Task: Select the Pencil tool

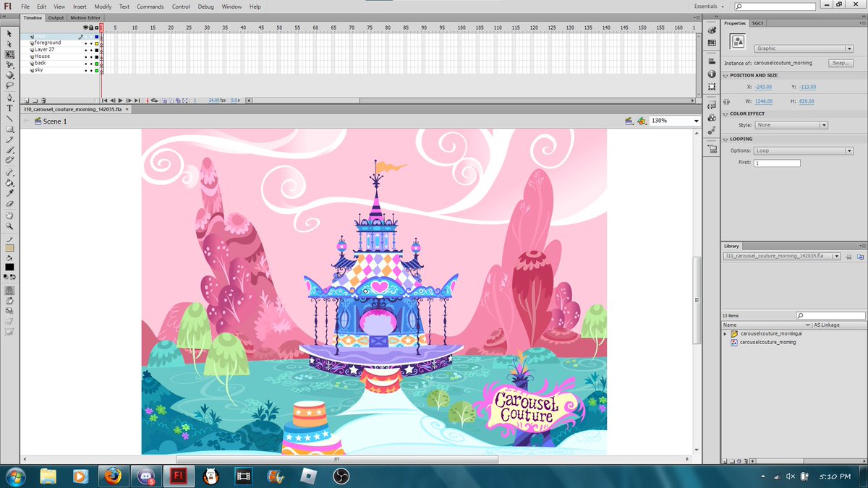Action: tap(9, 139)
